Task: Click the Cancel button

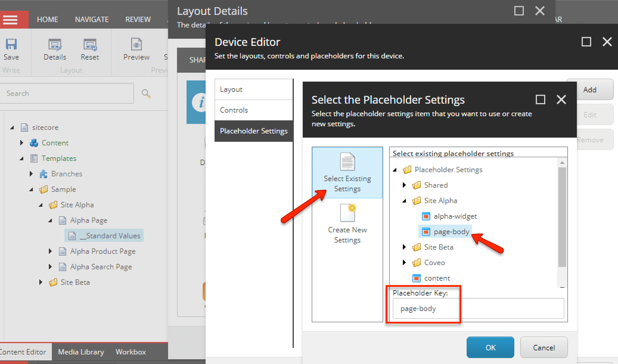Action: pos(544,347)
